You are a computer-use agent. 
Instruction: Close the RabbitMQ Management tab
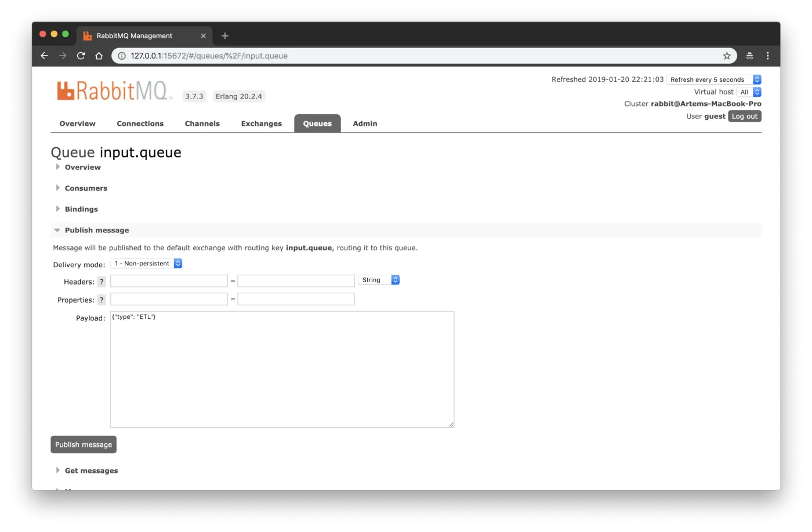[x=204, y=36]
